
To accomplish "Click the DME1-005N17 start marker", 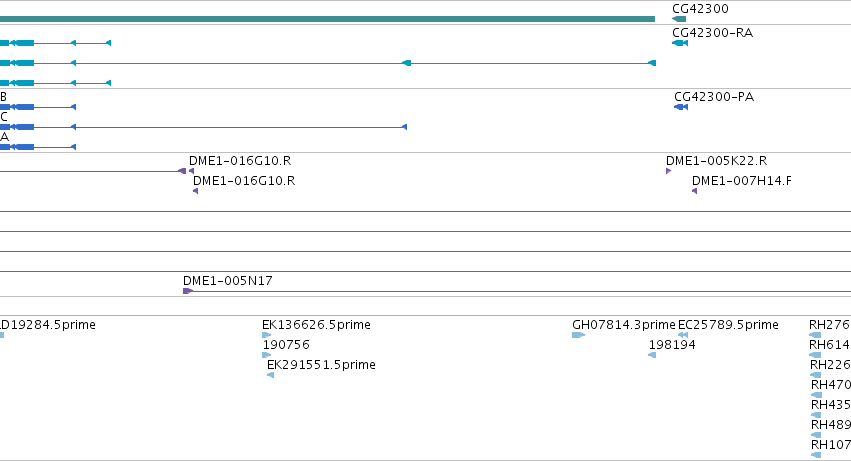I will [188, 291].
